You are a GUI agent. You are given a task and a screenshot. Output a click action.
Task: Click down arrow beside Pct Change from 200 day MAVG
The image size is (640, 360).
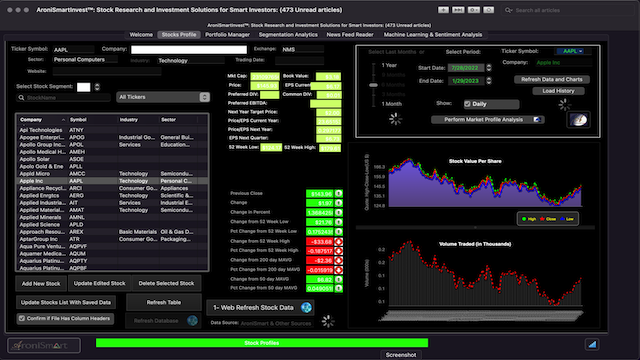click(x=338, y=270)
